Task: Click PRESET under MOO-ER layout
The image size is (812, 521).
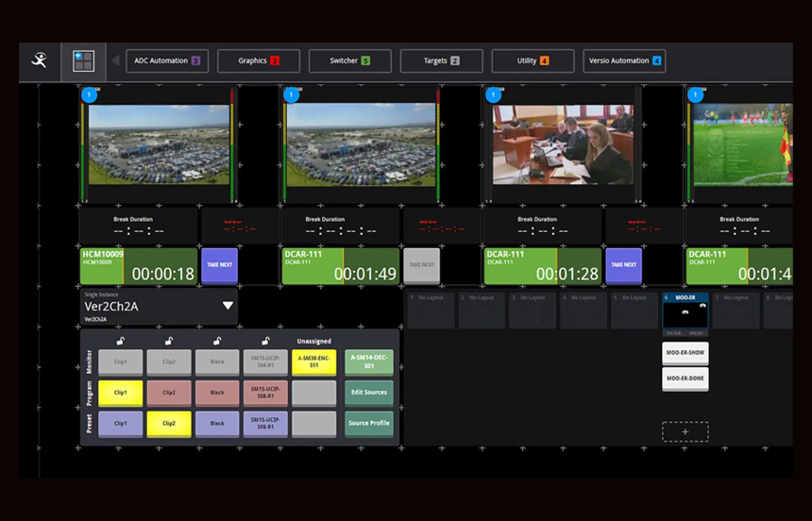Action: coord(697,333)
